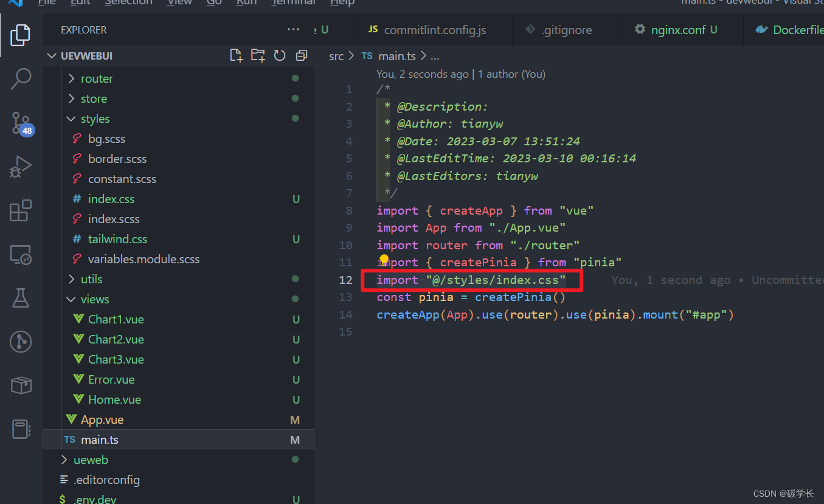This screenshot has height=504, width=824.
Task: Open the Git graph circular icon view
Action: (21, 342)
